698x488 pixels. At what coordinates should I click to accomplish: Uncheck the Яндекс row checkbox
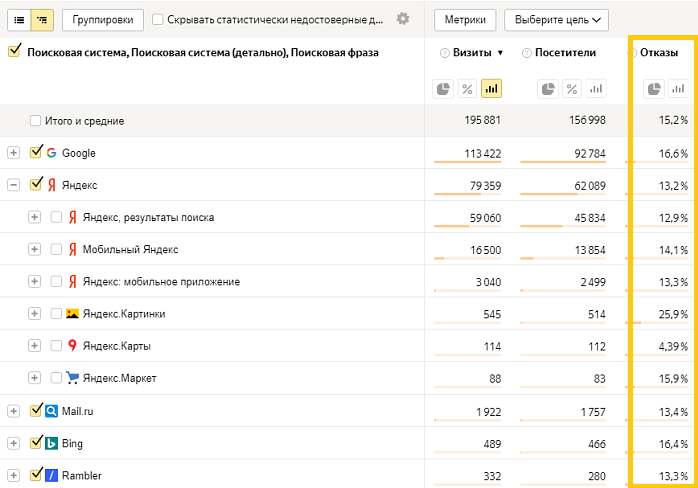36,184
